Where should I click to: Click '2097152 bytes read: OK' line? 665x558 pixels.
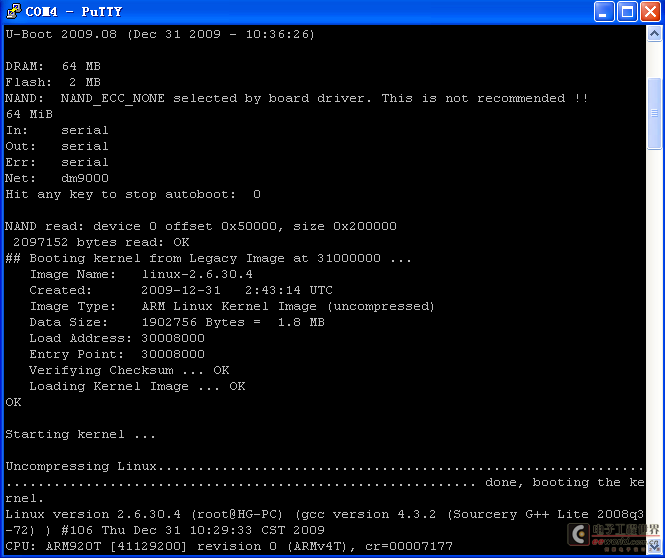click(x=101, y=242)
